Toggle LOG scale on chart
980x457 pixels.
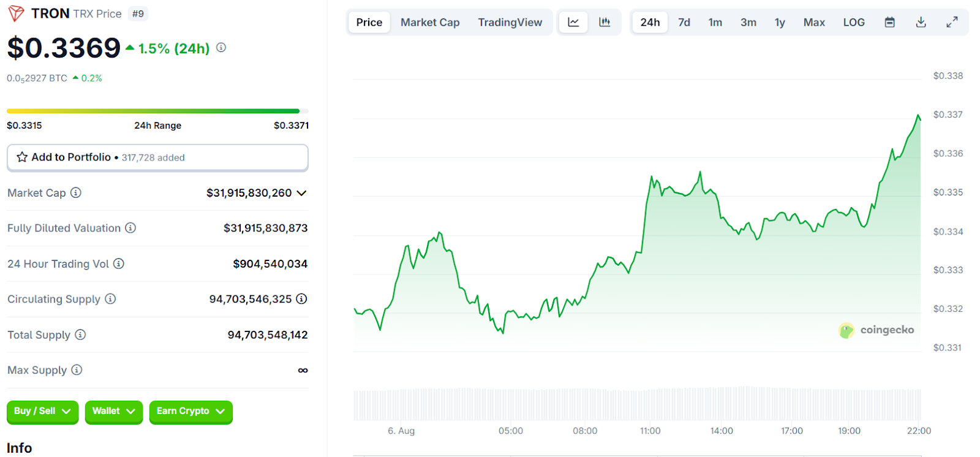click(854, 22)
